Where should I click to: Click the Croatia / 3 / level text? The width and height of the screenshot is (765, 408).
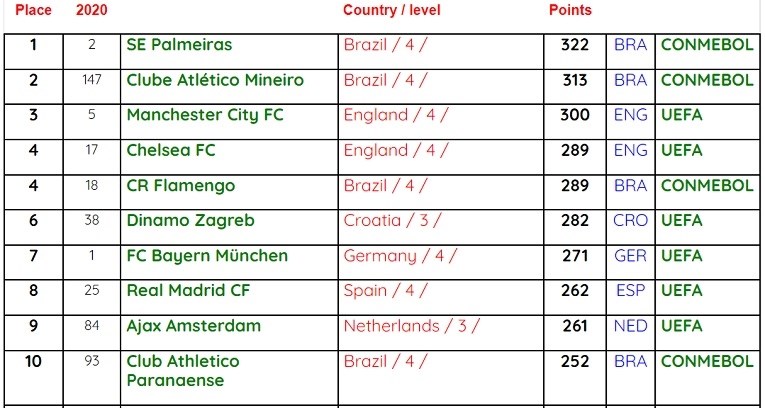pos(392,221)
